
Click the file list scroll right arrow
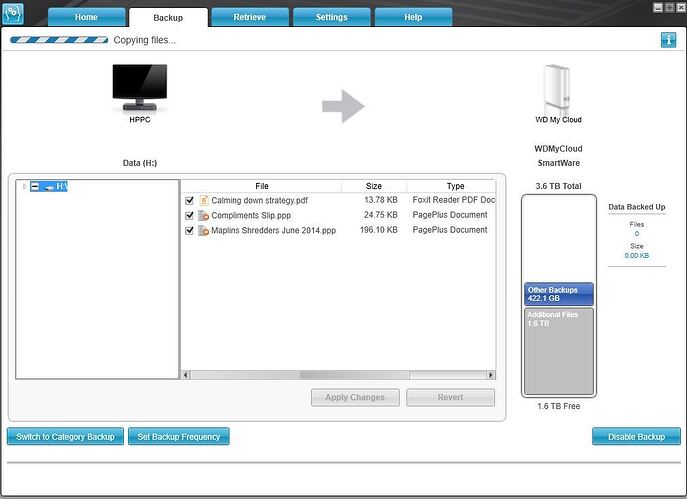(491, 375)
